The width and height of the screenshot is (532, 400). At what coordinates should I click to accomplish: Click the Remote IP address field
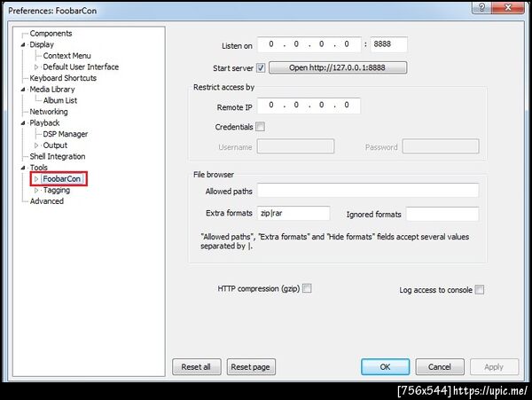[309, 106]
